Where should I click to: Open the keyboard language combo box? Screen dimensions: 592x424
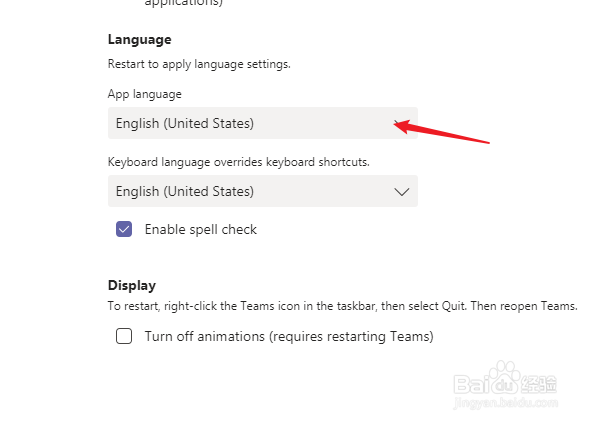(x=263, y=191)
